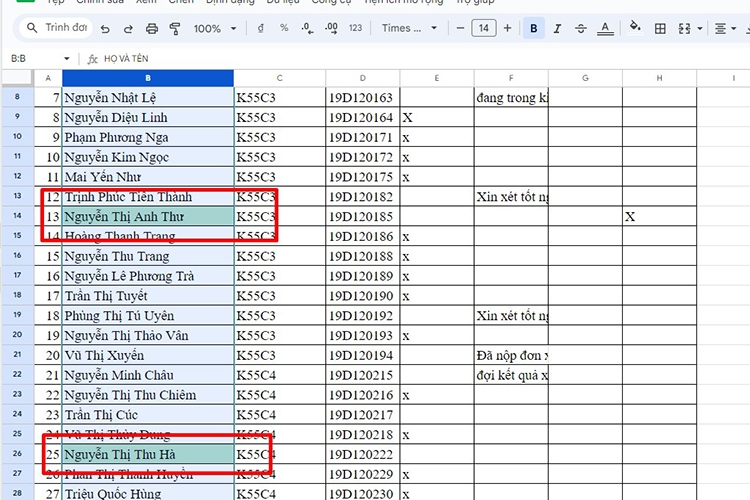Open the Times font family dropdown
The image size is (750, 500).
click(409, 28)
